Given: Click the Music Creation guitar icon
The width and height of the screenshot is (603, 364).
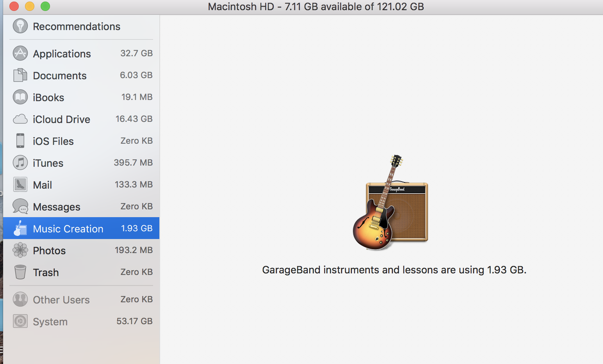Looking at the screenshot, I should pos(20,228).
